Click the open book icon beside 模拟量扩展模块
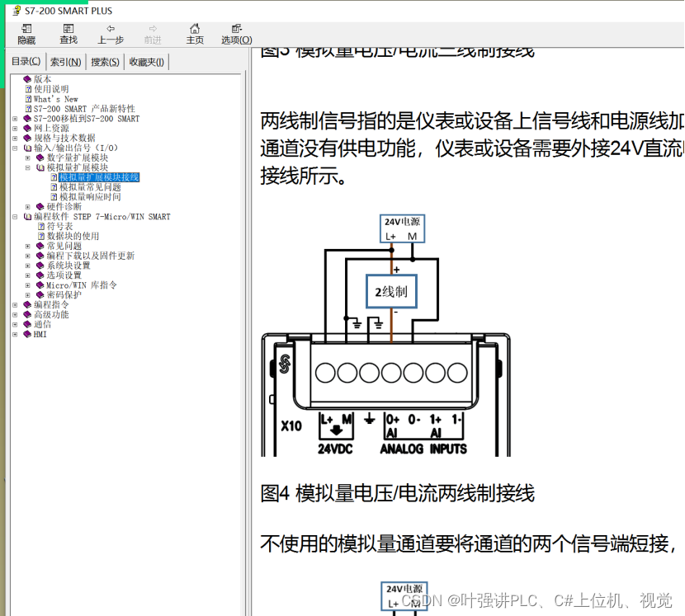 tap(40, 167)
